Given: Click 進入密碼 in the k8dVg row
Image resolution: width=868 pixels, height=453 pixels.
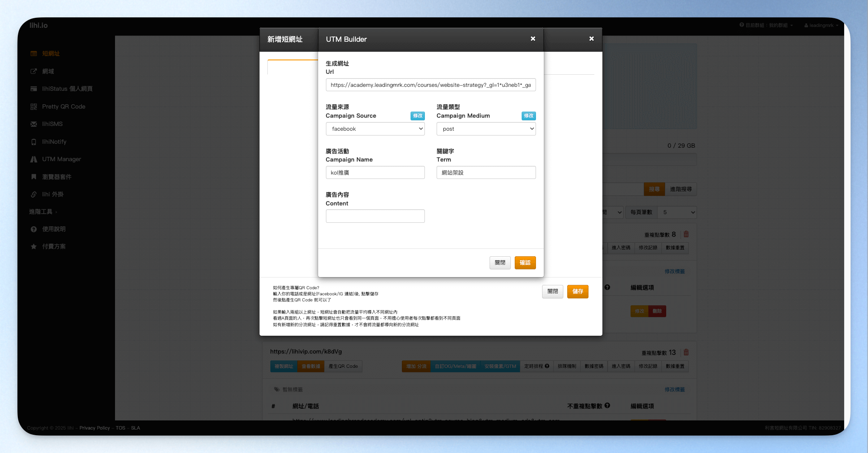Looking at the screenshot, I should [x=621, y=366].
